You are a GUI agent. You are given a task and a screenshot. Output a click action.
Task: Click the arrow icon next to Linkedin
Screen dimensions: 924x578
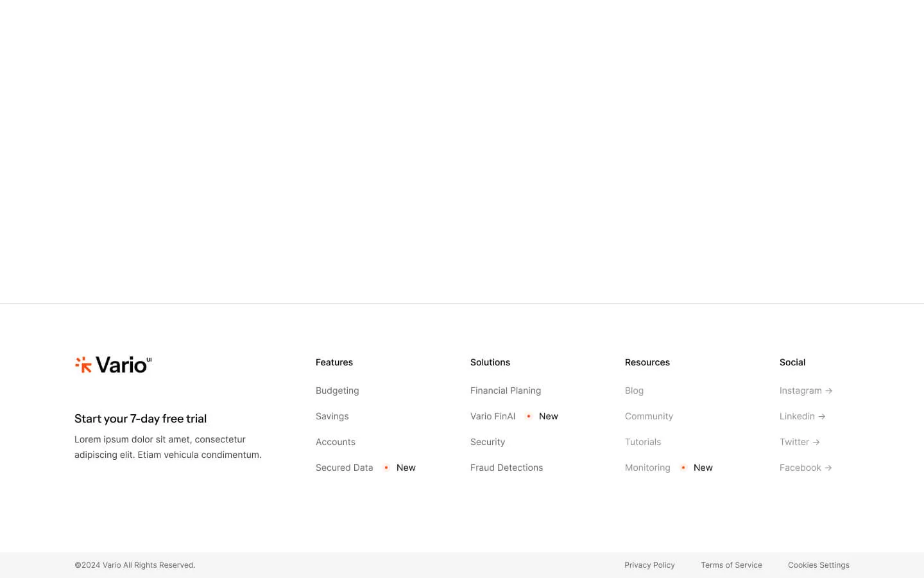(x=821, y=416)
